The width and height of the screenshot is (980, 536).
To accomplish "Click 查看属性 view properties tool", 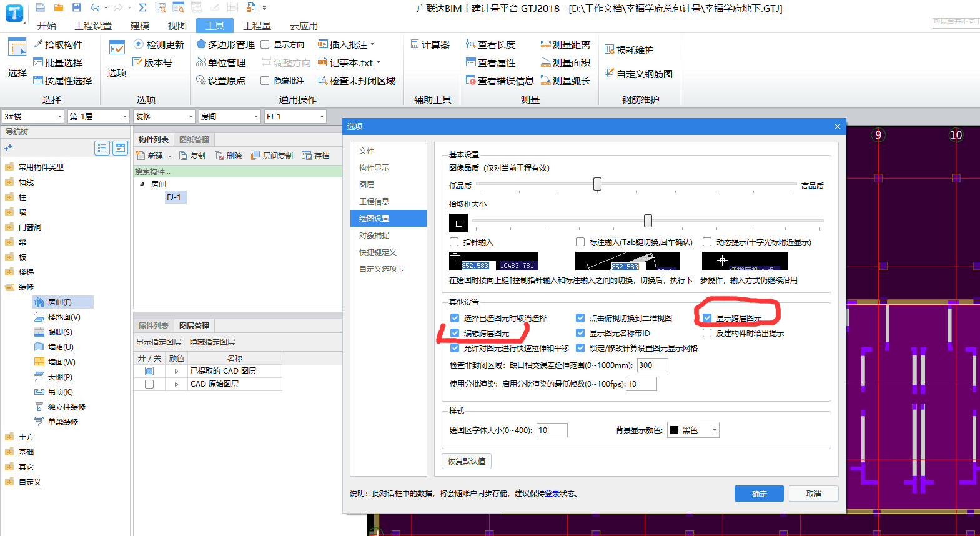I will [x=491, y=62].
